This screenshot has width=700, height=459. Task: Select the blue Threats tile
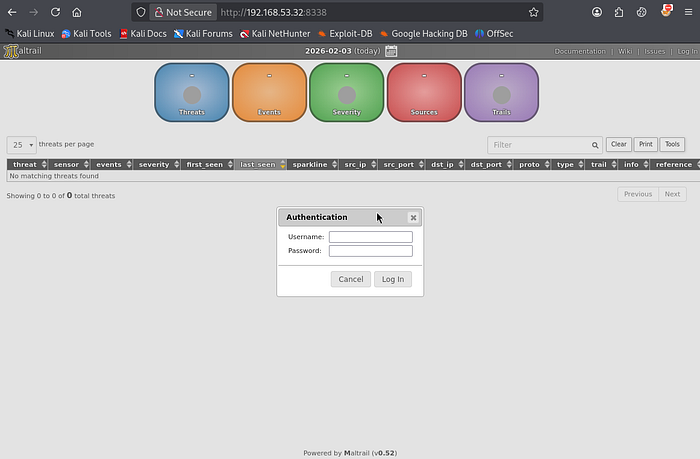pyautogui.click(x=192, y=92)
